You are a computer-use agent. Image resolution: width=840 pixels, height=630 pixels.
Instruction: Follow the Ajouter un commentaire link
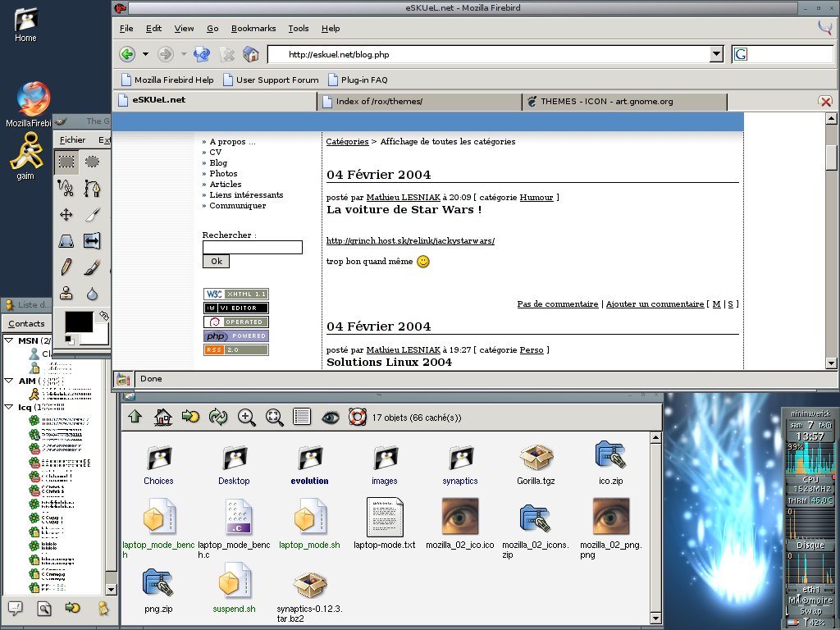pyautogui.click(x=655, y=304)
